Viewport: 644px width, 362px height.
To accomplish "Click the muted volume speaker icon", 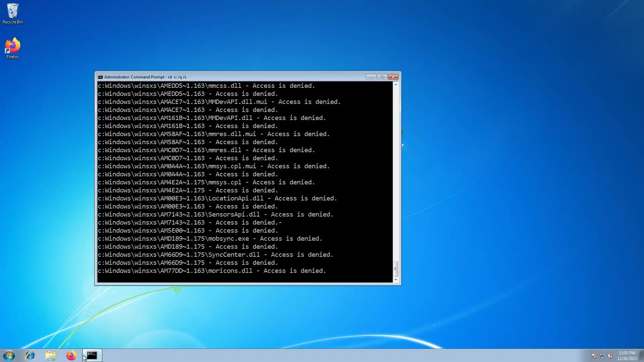I will [x=610, y=356].
